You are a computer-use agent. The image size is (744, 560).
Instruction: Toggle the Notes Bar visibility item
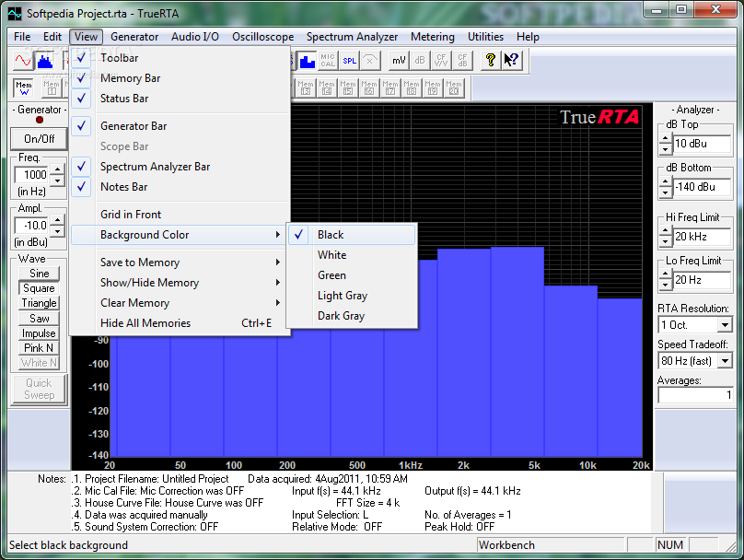(180, 187)
